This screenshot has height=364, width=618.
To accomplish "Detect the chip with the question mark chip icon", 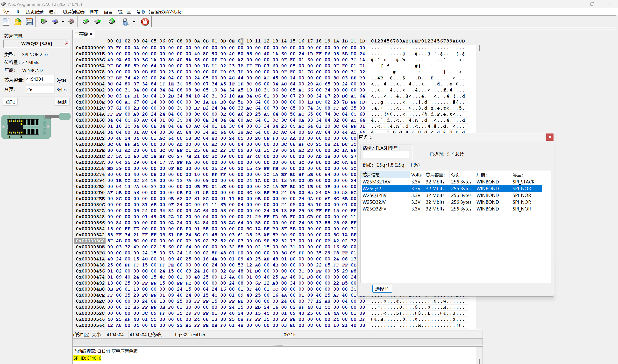I will tap(112, 22).
